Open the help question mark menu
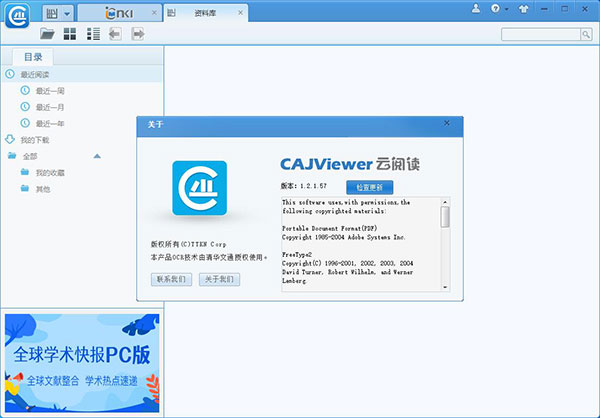The image size is (600, 418). click(499, 8)
